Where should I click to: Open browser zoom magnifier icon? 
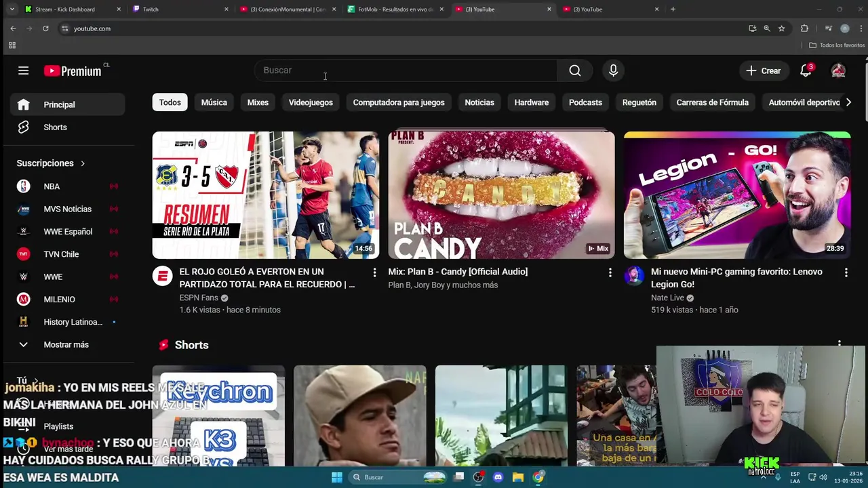click(x=766, y=28)
